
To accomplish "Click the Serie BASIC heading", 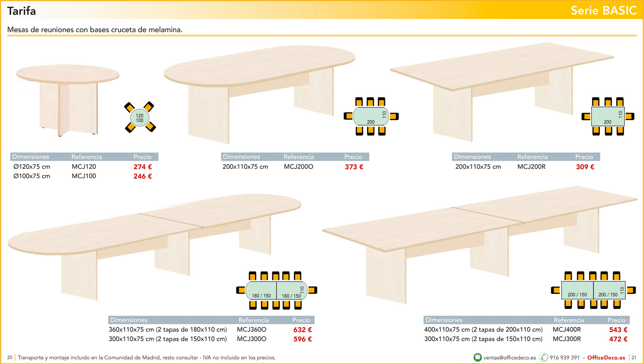I will pyautogui.click(x=604, y=11).
